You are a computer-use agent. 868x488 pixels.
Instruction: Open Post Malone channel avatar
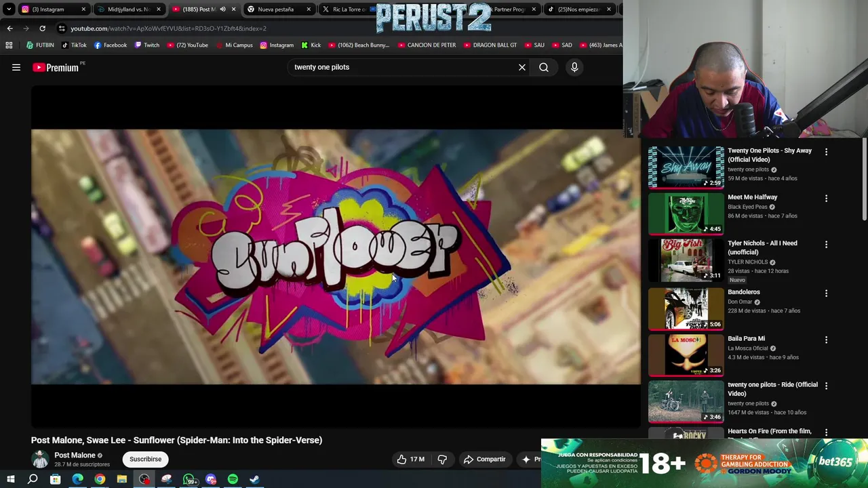(x=41, y=459)
